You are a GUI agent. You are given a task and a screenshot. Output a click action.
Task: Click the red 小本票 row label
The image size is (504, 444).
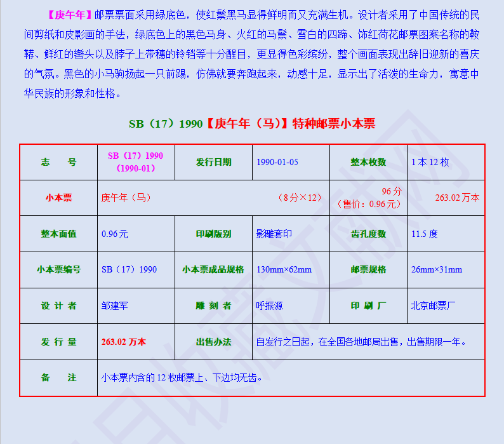pyautogui.click(x=59, y=198)
